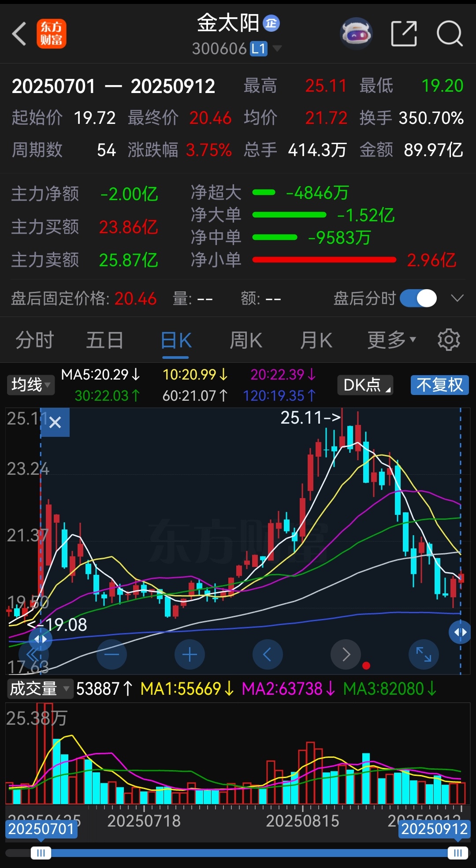Select end date range slider handle

coord(458,853)
